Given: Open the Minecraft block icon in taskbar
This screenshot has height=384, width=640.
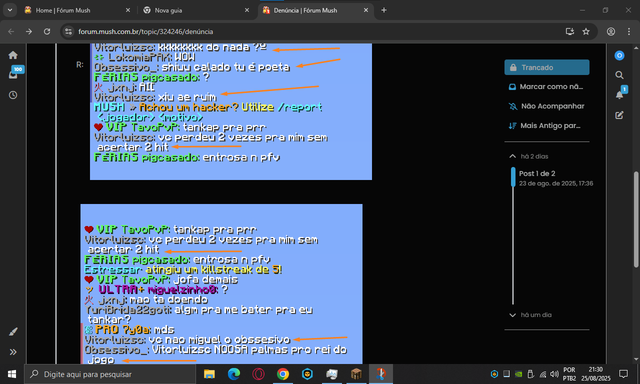Looking at the screenshot, I should click(x=356, y=374).
